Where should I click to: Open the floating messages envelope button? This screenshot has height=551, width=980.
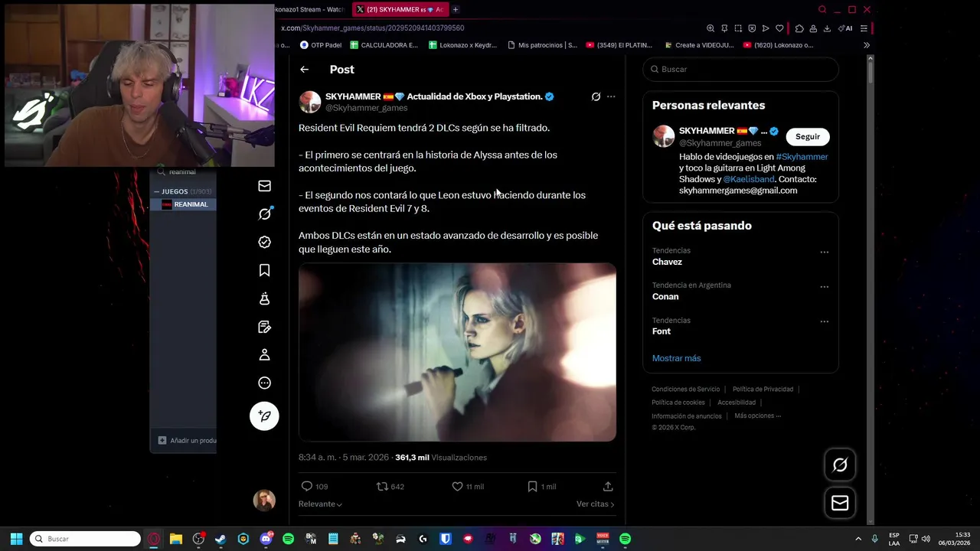pyautogui.click(x=840, y=503)
